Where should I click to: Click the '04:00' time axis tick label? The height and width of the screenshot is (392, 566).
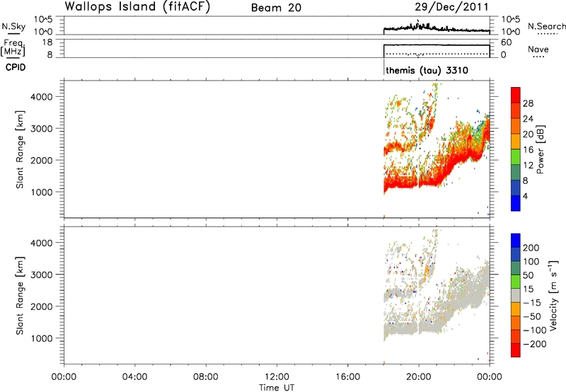tap(134, 377)
